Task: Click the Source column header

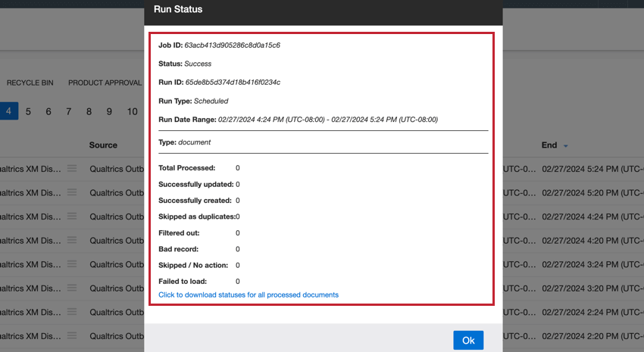Action: [103, 145]
